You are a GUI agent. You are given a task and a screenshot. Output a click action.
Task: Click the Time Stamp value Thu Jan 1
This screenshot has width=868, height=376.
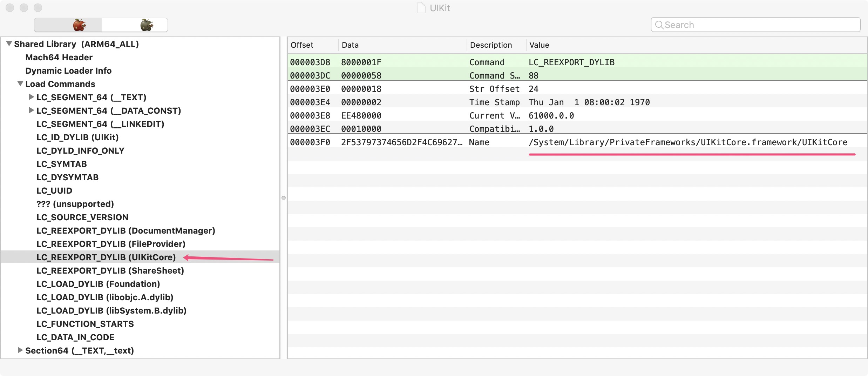tap(589, 102)
